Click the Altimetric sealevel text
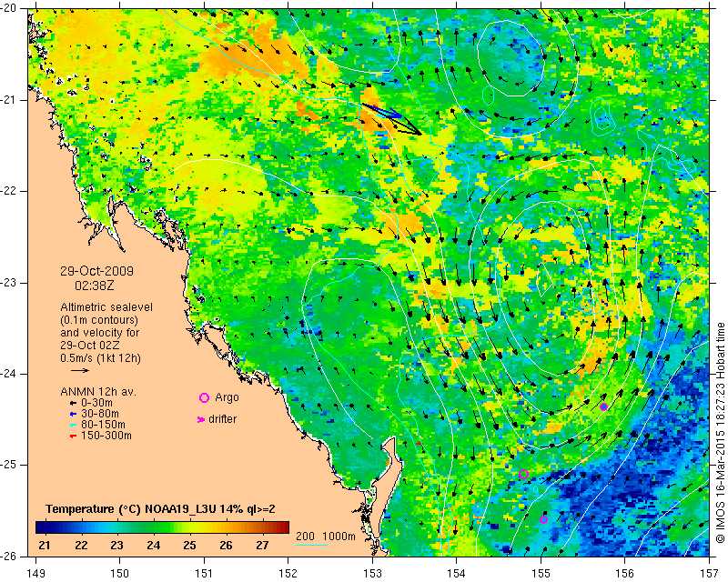This screenshot has height=582, width=728. pos(106,307)
